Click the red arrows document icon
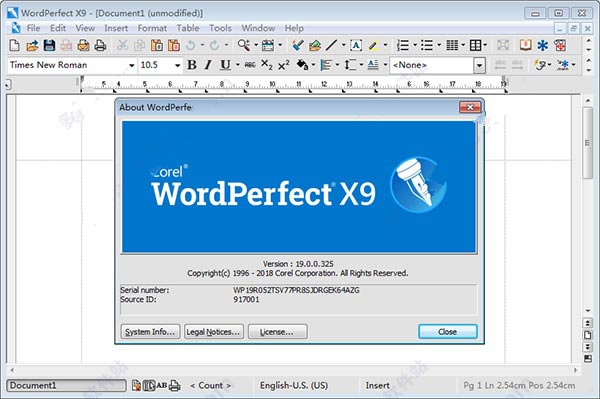The width and height of the screenshot is (600, 399). pyautogui.click(x=560, y=45)
